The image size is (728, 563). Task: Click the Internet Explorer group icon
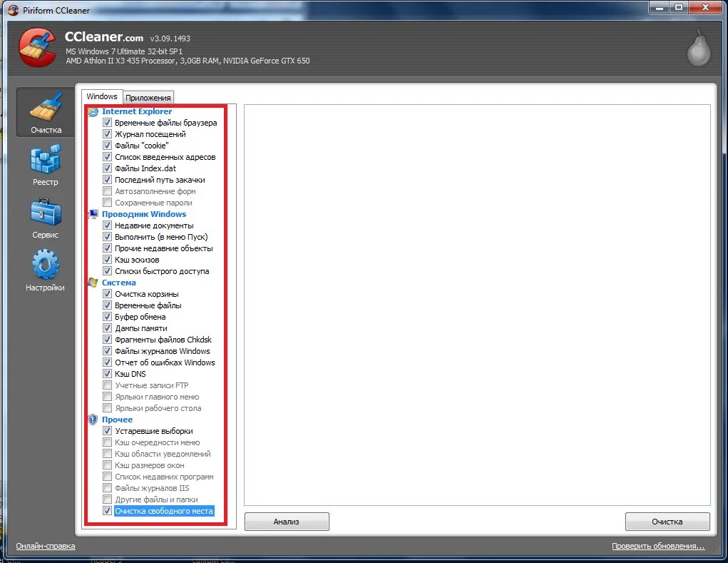(93, 111)
